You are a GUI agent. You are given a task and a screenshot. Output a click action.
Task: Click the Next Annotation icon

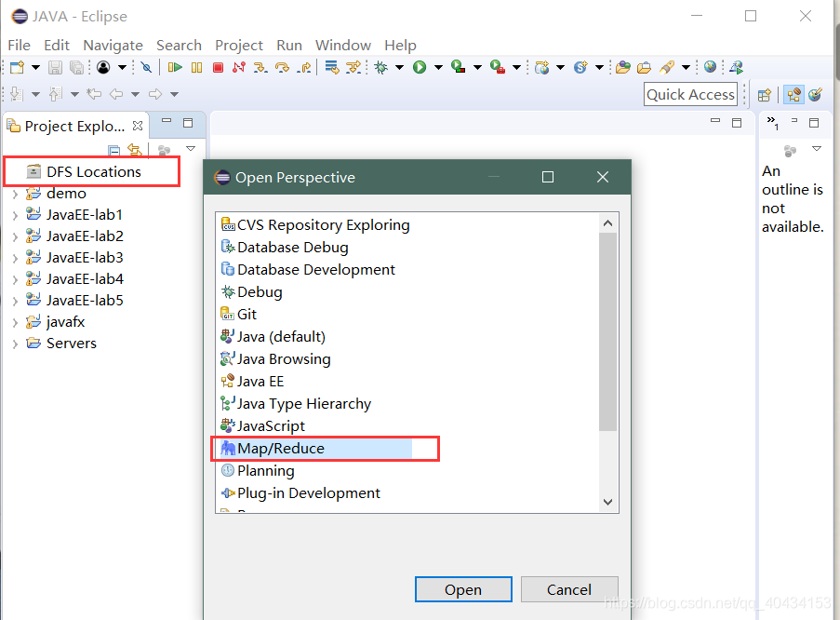point(17,94)
